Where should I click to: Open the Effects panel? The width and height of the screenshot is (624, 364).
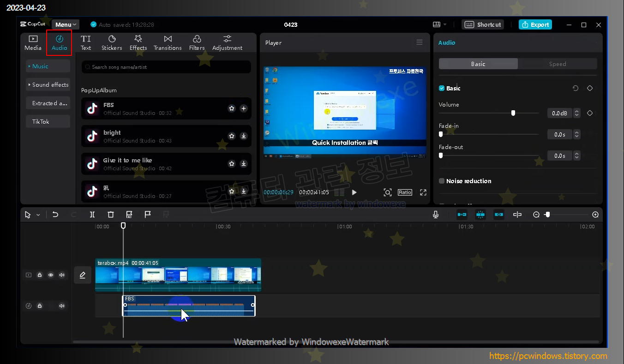tap(138, 42)
